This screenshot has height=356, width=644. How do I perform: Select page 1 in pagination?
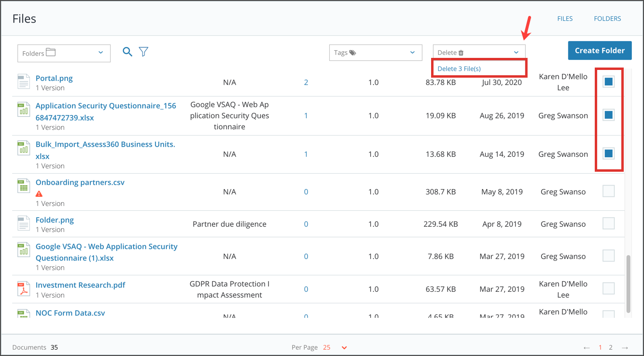601,347
